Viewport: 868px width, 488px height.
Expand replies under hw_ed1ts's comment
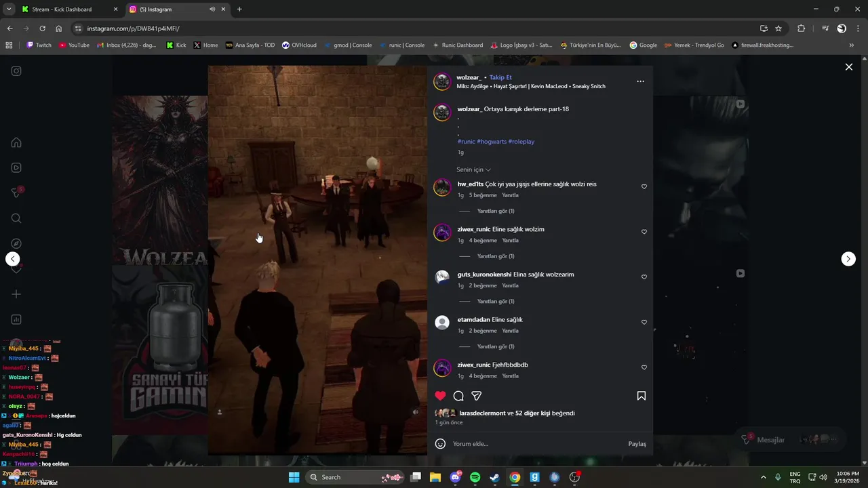(496, 211)
